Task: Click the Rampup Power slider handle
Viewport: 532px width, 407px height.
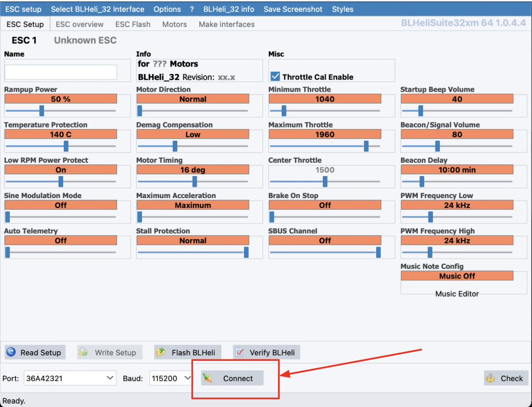Action: [42, 111]
